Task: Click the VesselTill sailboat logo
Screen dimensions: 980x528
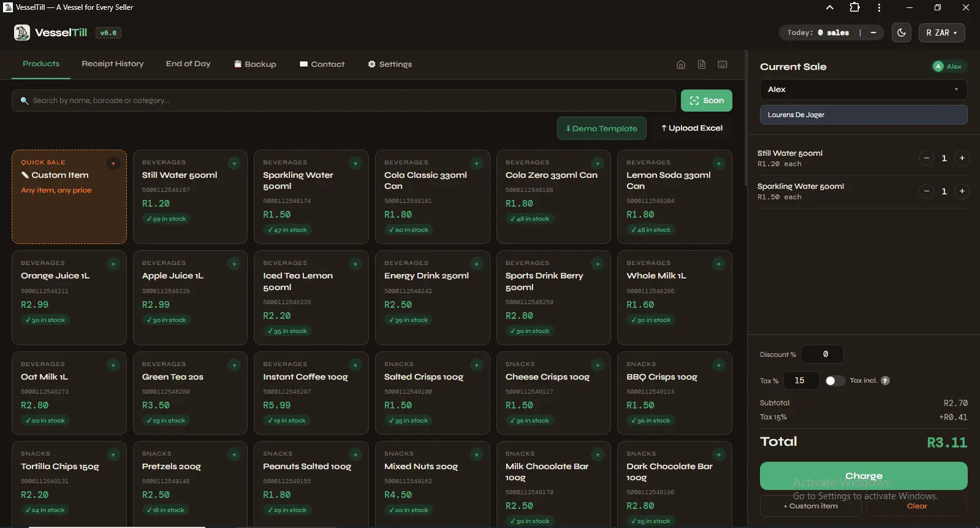Action: coord(22,33)
